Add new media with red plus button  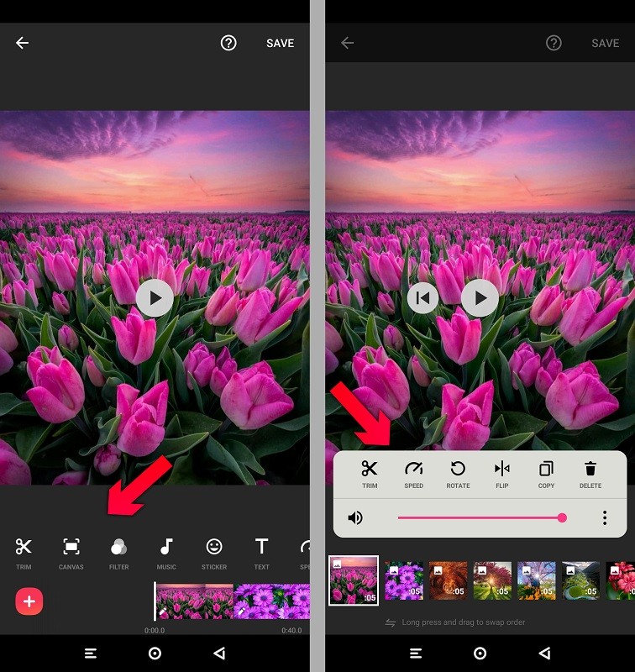(x=29, y=601)
